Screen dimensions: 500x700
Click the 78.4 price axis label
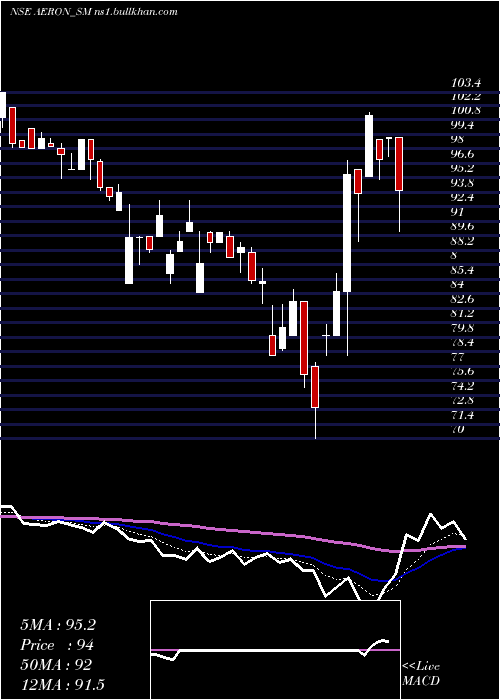click(463, 342)
